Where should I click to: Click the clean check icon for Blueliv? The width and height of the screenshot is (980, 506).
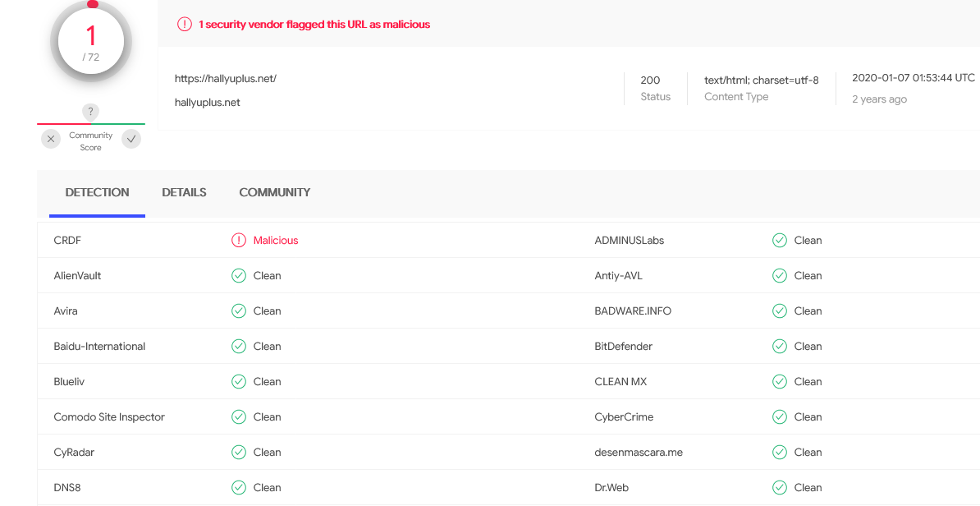pyautogui.click(x=239, y=381)
